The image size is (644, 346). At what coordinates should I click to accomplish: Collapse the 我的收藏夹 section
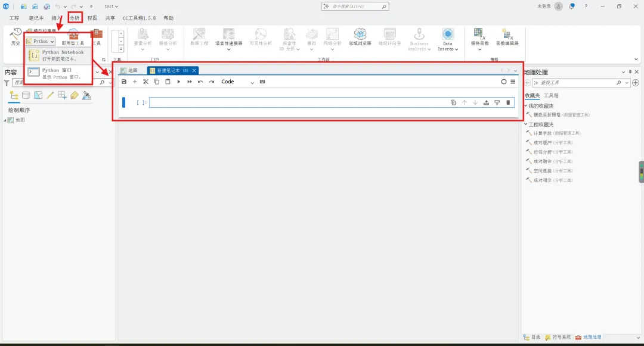click(x=526, y=106)
